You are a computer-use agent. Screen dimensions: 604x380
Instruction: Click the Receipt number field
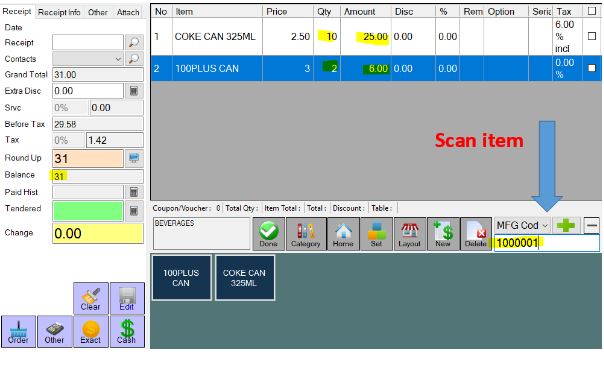point(88,42)
